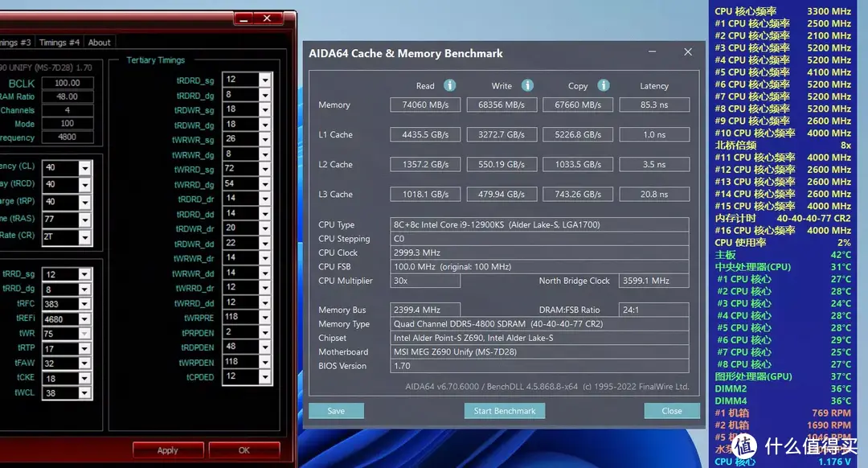Image resolution: width=868 pixels, height=468 pixels.
Task: Expand the Command Rate dropdown showing 2T
Action: click(84, 237)
